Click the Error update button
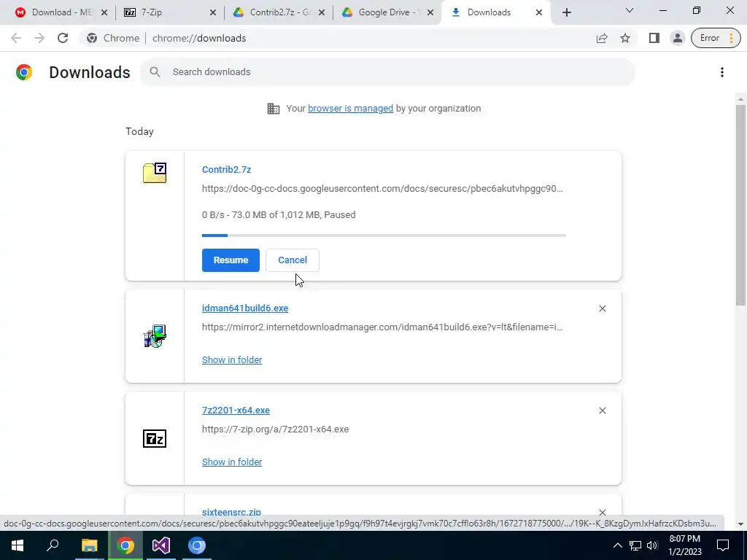 coord(716,38)
